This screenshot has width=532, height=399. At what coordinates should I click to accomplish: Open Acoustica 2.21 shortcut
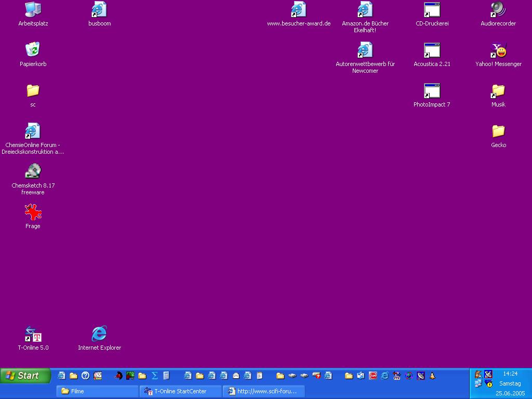[432, 50]
